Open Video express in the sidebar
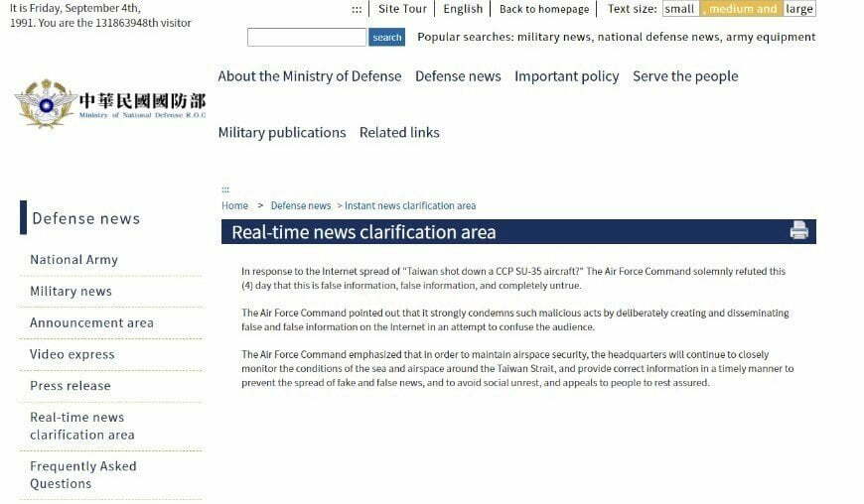 [72, 354]
